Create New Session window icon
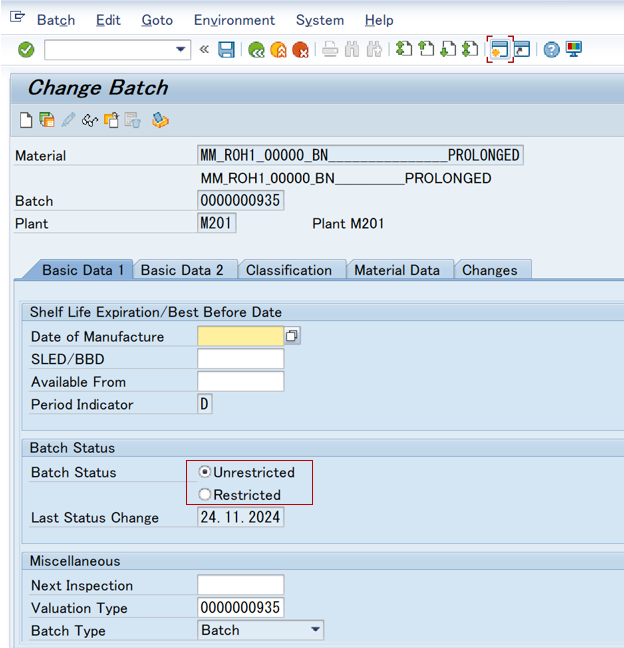 (x=500, y=50)
